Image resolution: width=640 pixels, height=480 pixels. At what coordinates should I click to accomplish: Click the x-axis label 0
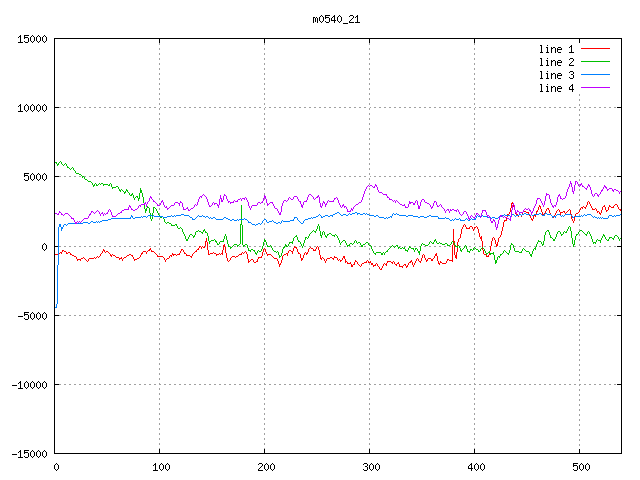coord(56,467)
